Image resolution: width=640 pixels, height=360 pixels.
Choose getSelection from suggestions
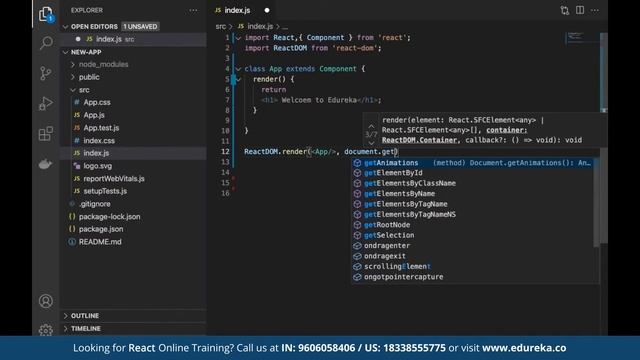(473, 236)
